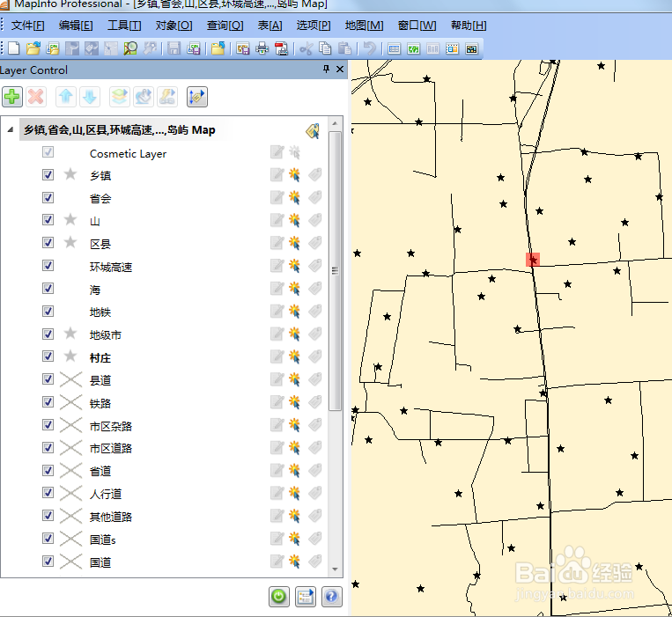Move selected layer down arrow

point(90,97)
